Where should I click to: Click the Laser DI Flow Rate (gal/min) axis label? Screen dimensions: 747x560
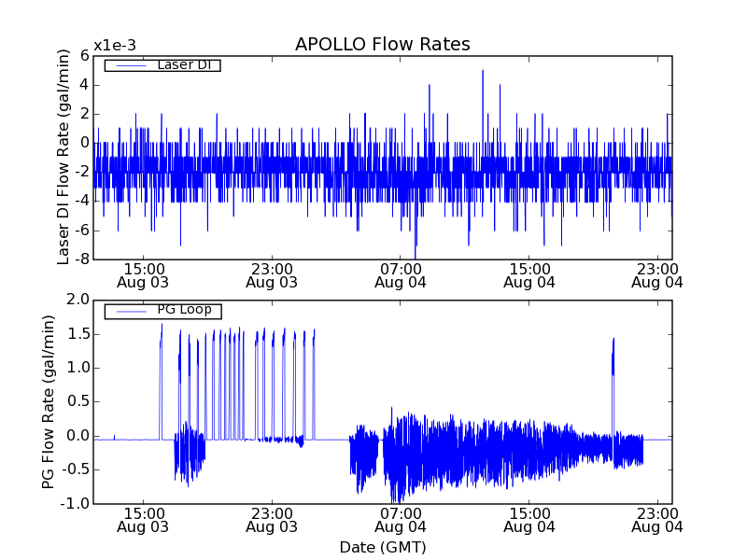(x=63, y=157)
